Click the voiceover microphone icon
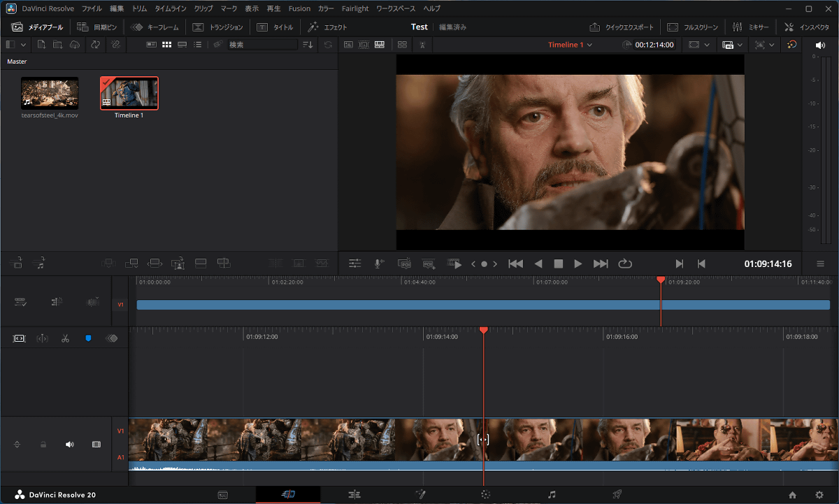 point(378,264)
